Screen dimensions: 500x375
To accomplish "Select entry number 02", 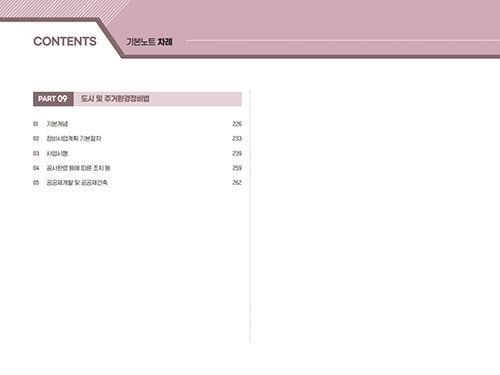I will (x=36, y=139).
